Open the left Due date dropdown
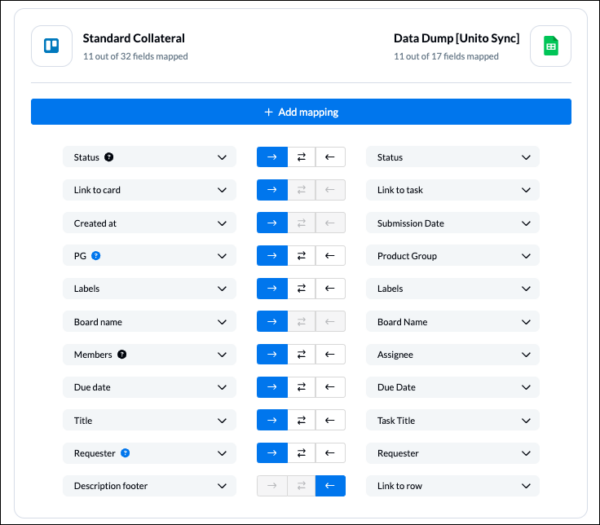This screenshot has height=525, width=600. (150, 387)
